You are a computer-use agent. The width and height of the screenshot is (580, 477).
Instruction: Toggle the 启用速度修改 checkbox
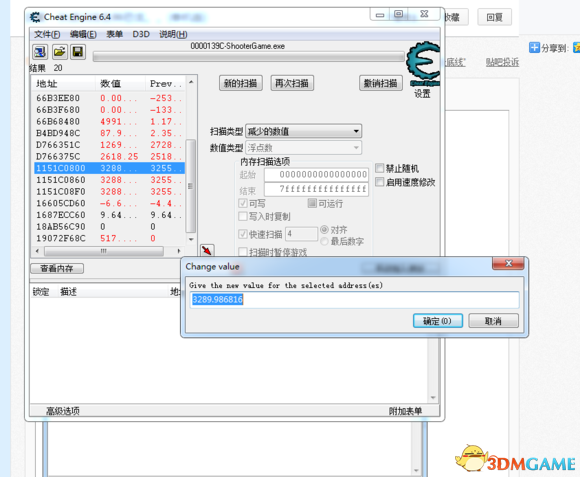pos(379,182)
